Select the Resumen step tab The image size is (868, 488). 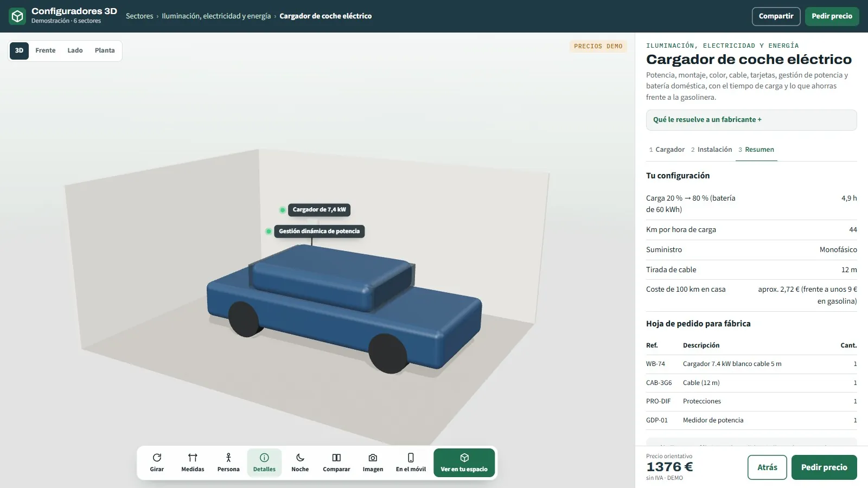pyautogui.click(x=756, y=150)
